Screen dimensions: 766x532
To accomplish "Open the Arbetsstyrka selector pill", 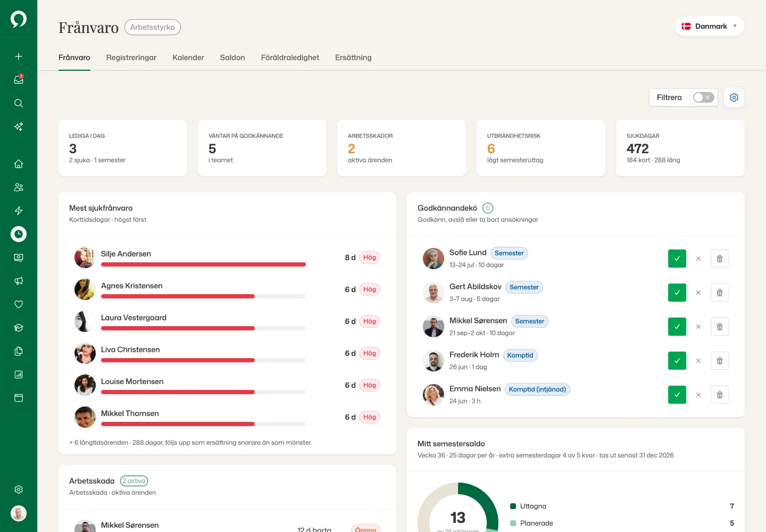I will click(153, 27).
